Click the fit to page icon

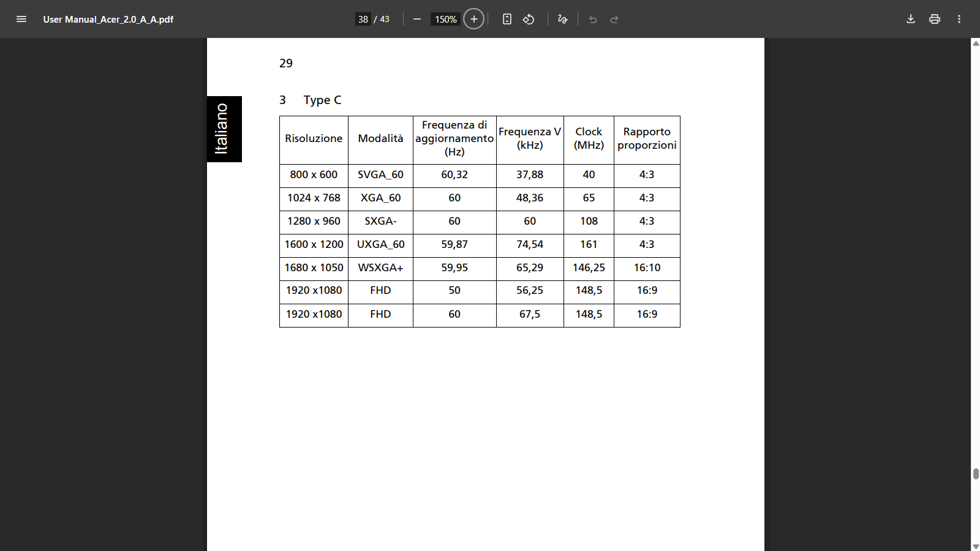pyautogui.click(x=507, y=19)
